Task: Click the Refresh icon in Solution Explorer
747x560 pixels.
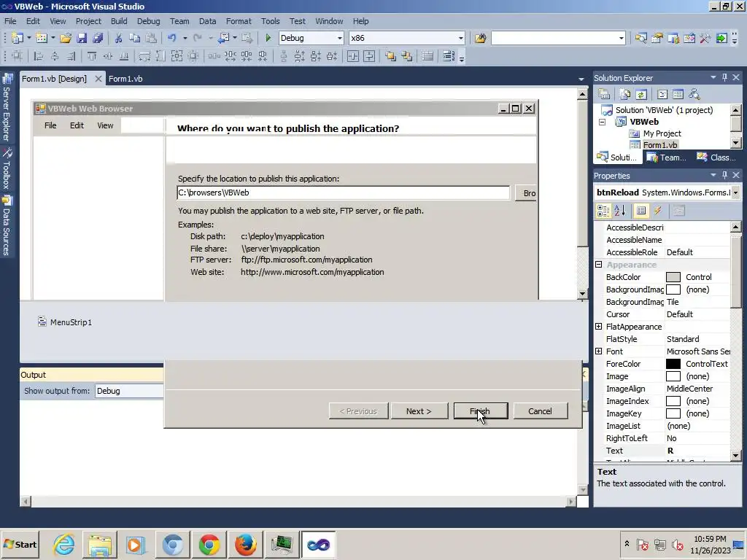Action: coord(641,94)
